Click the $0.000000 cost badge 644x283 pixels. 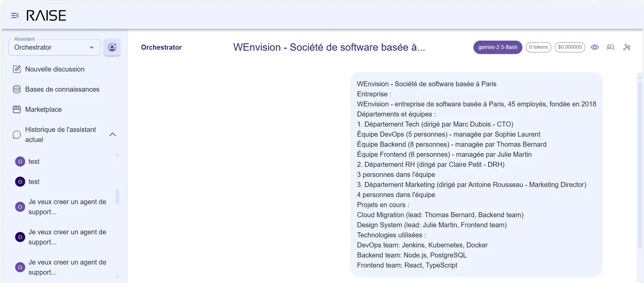569,47
